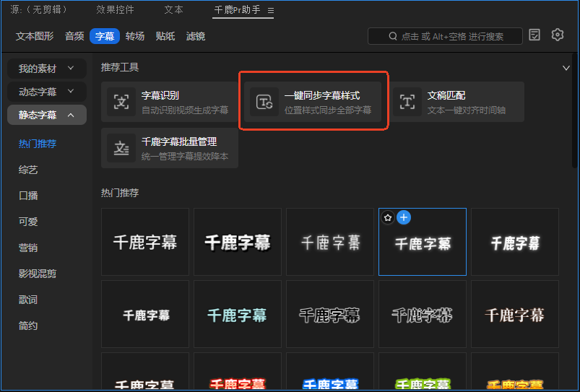Click the 字幕识别 tool card title
Screen dimensions: 580x392
click(160, 95)
